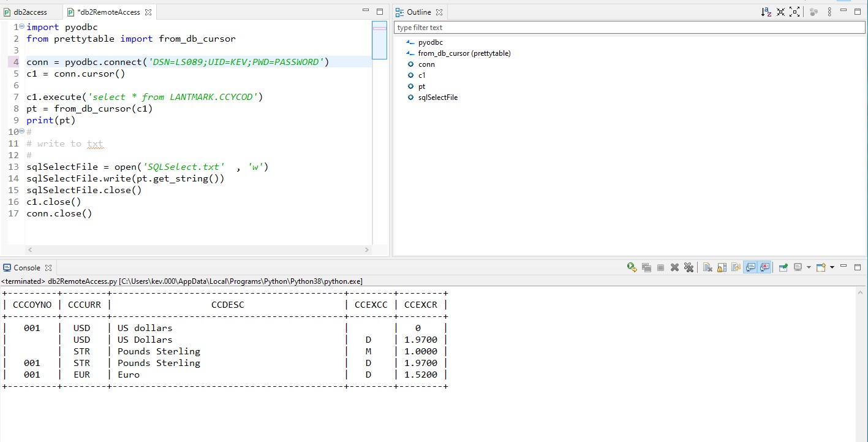Click the Outline filter text field

(629, 28)
